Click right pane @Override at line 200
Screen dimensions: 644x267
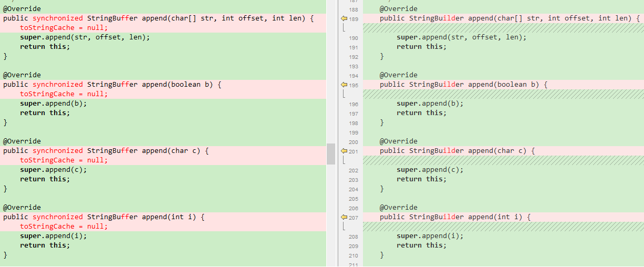(x=399, y=141)
